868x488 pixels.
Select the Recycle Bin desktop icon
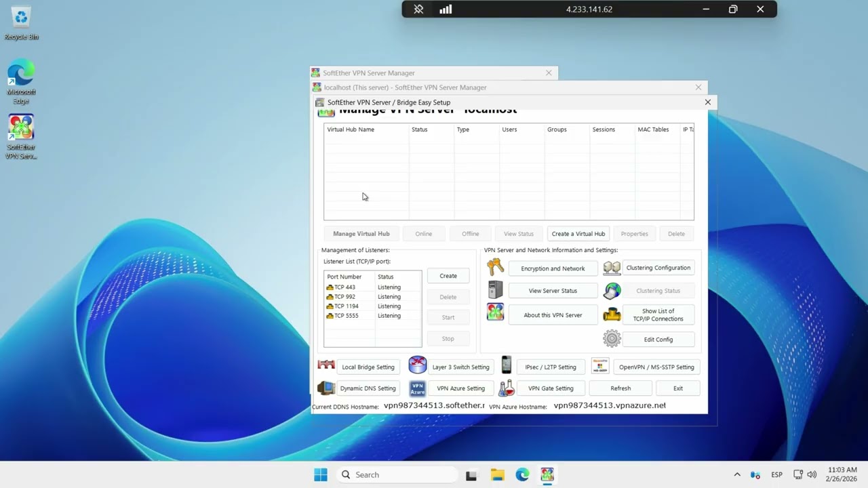pos(21,24)
